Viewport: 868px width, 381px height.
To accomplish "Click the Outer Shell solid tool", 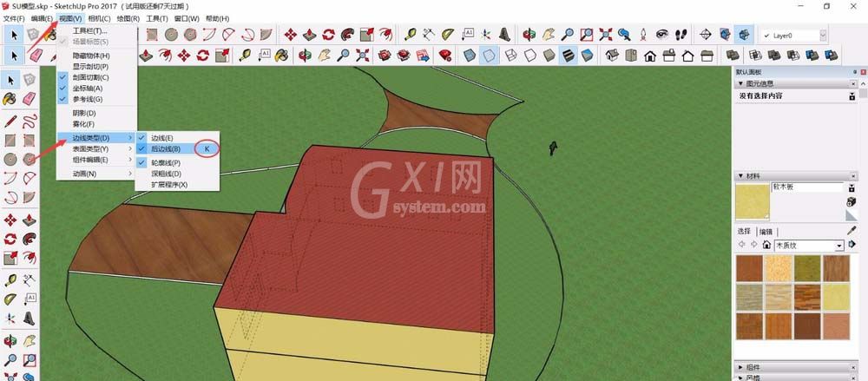I will (x=733, y=55).
